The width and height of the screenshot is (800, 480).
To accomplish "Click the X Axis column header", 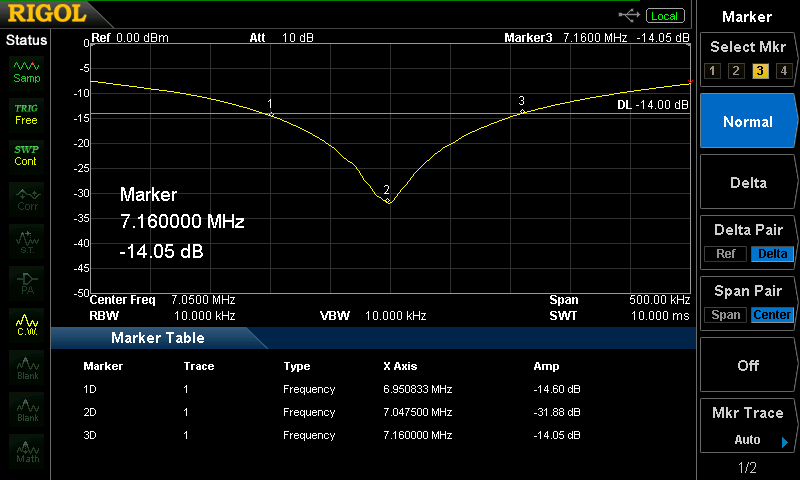I will point(400,366).
